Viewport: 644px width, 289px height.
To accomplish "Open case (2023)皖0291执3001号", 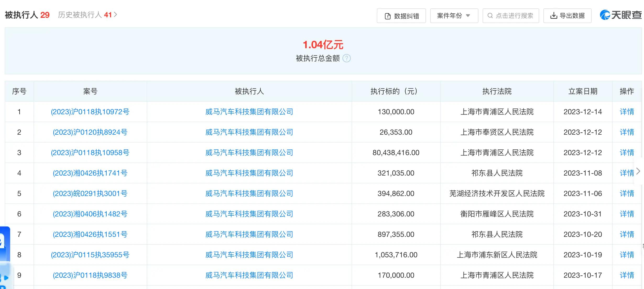I will pos(90,194).
